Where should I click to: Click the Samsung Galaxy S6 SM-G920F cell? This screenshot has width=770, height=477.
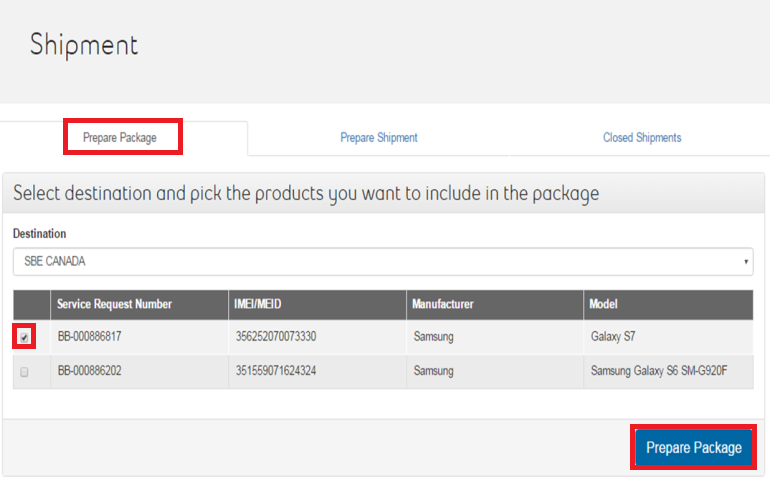(661, 371)
